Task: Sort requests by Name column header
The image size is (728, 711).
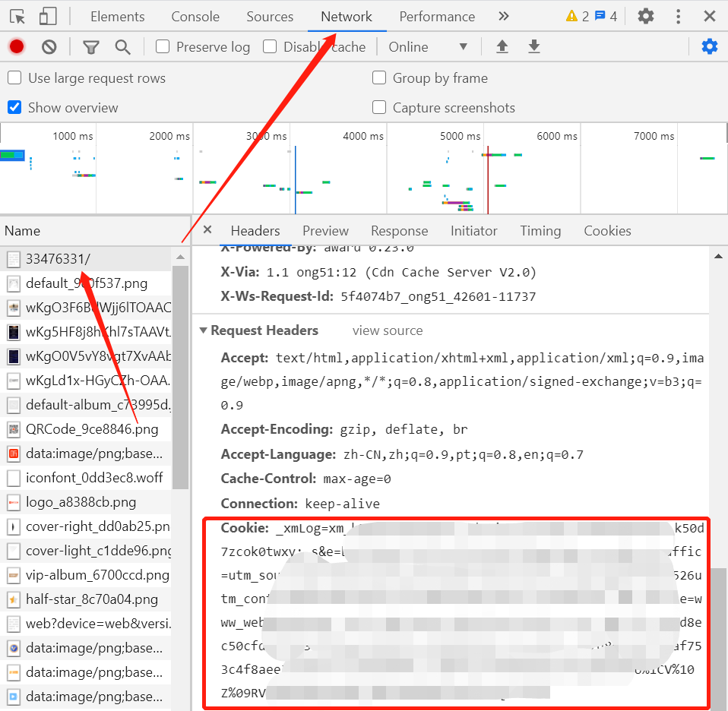Action: 95,231
